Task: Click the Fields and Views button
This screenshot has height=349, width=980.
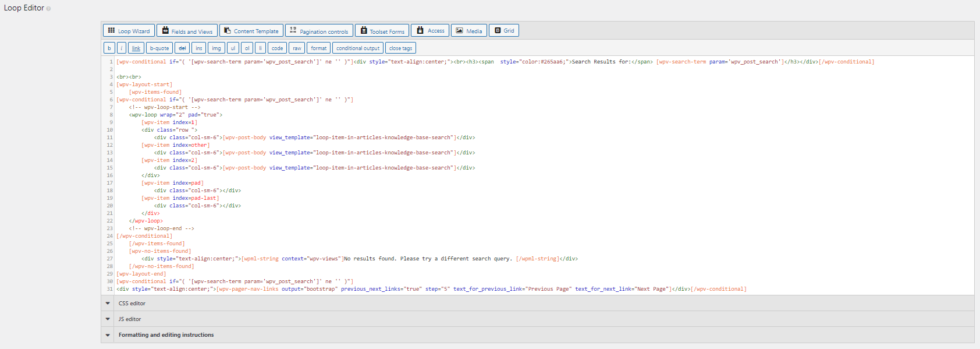Action: (x=187, y=31)
